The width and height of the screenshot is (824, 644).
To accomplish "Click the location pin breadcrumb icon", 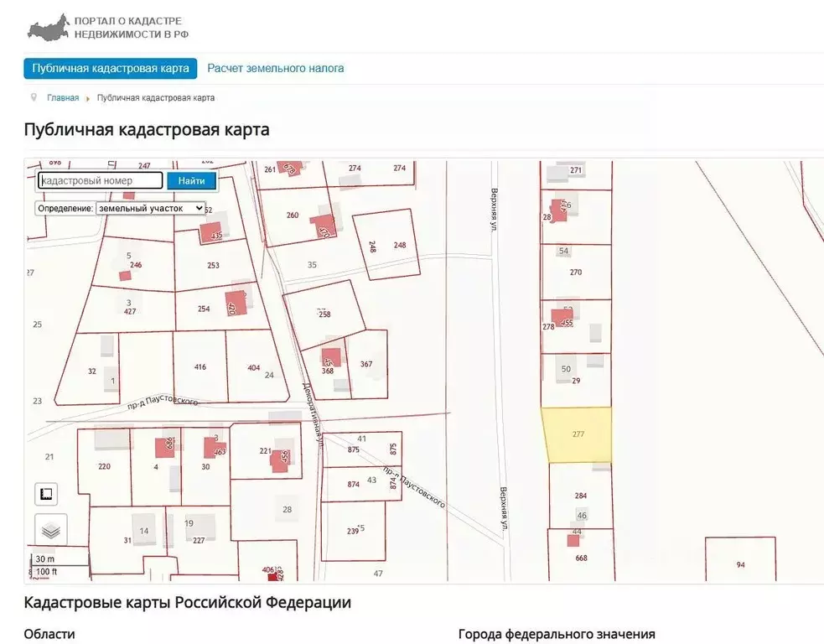I will pyautogui.click(x=34, y=97).
